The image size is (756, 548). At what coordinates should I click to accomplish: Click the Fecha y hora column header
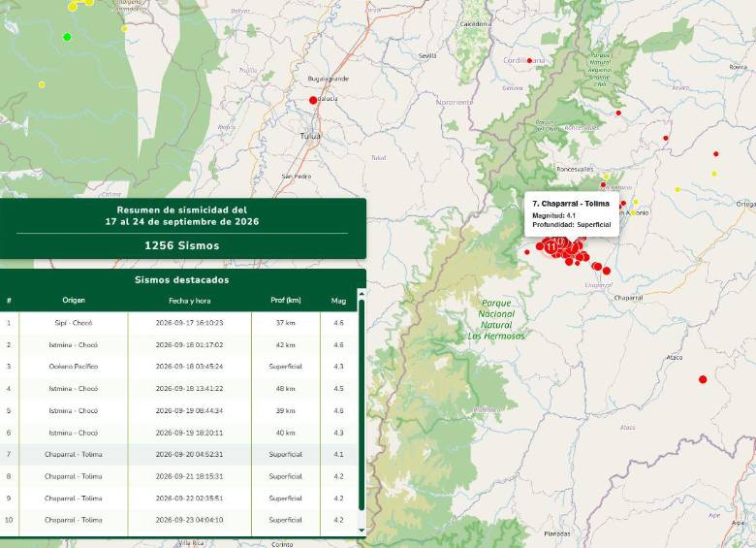pyautogui.click(x=189, y=301)
